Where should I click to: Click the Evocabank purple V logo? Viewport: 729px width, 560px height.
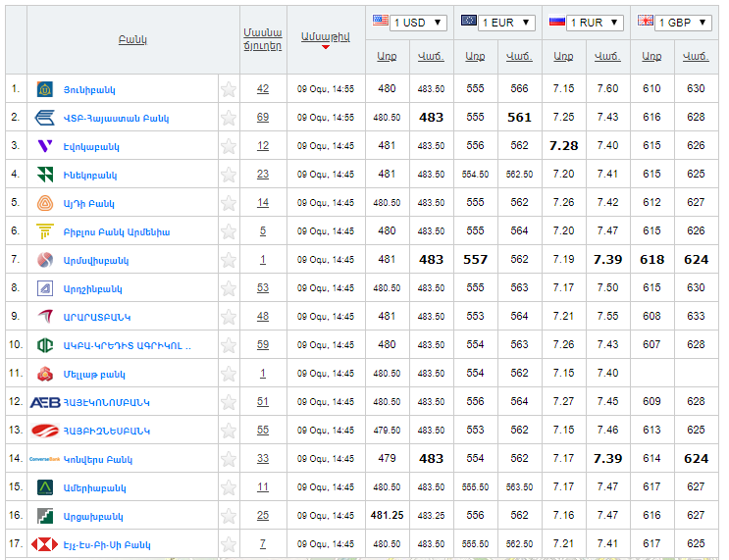45,146
